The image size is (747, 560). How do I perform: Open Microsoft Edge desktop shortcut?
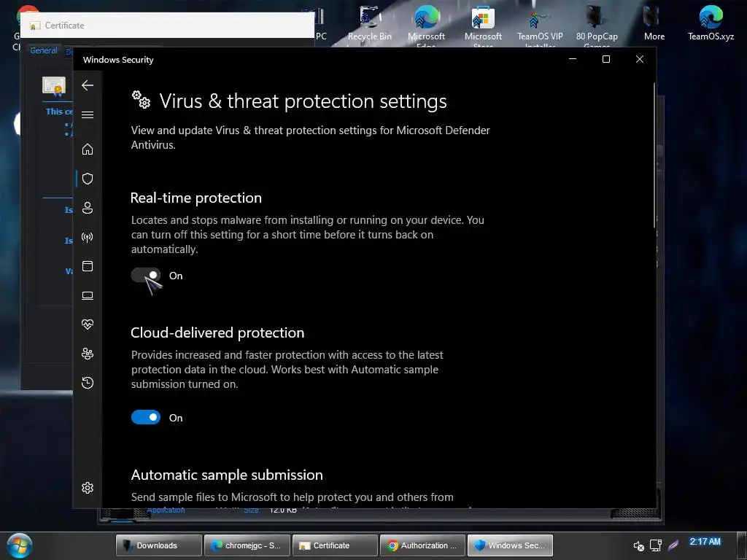pos(426,25)
